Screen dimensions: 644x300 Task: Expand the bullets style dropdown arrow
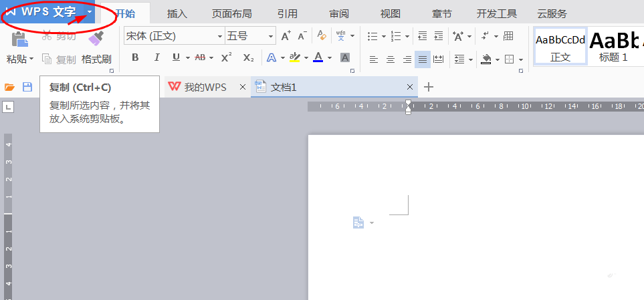[384, 37]
